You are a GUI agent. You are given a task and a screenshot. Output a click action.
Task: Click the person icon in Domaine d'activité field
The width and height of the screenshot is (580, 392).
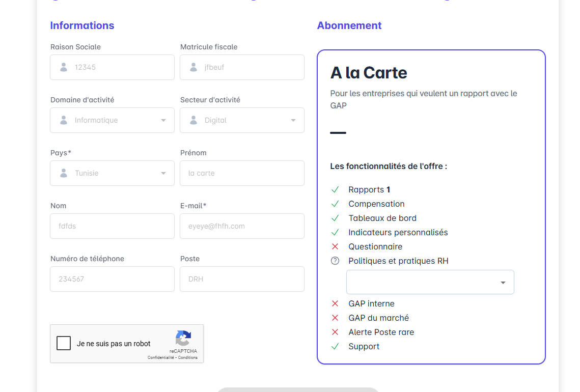pos(64,120)
